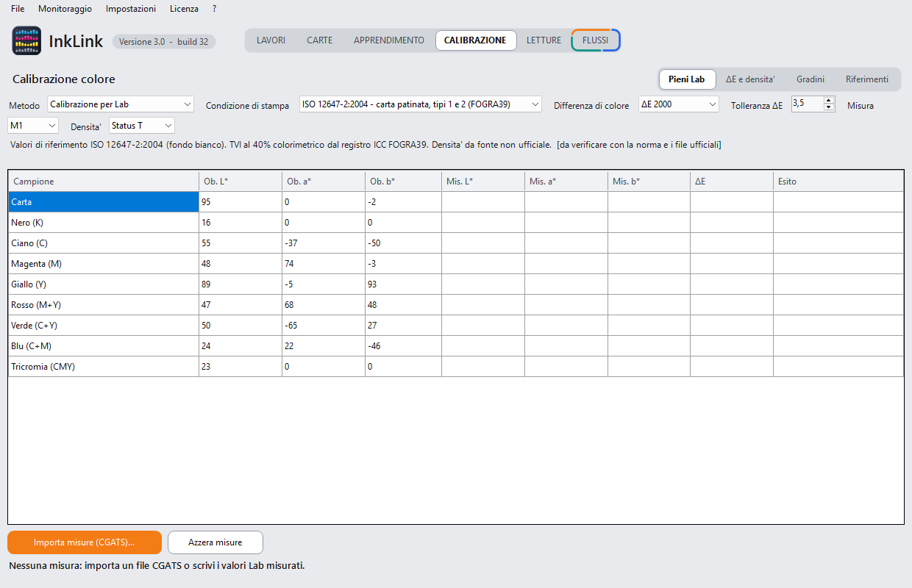
Task: Switch to the LAVORI tab
Action: [271, 40]
